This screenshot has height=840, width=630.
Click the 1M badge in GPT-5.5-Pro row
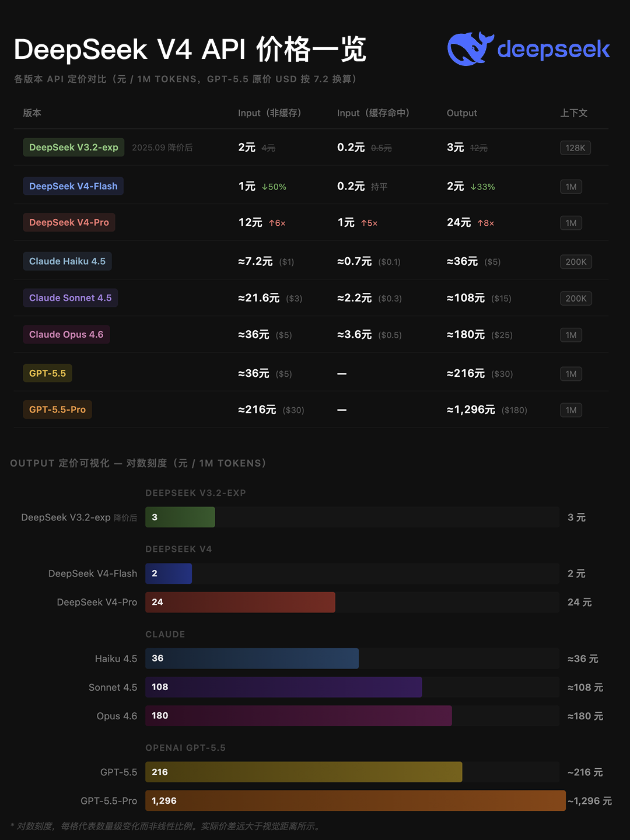point(570,410)
